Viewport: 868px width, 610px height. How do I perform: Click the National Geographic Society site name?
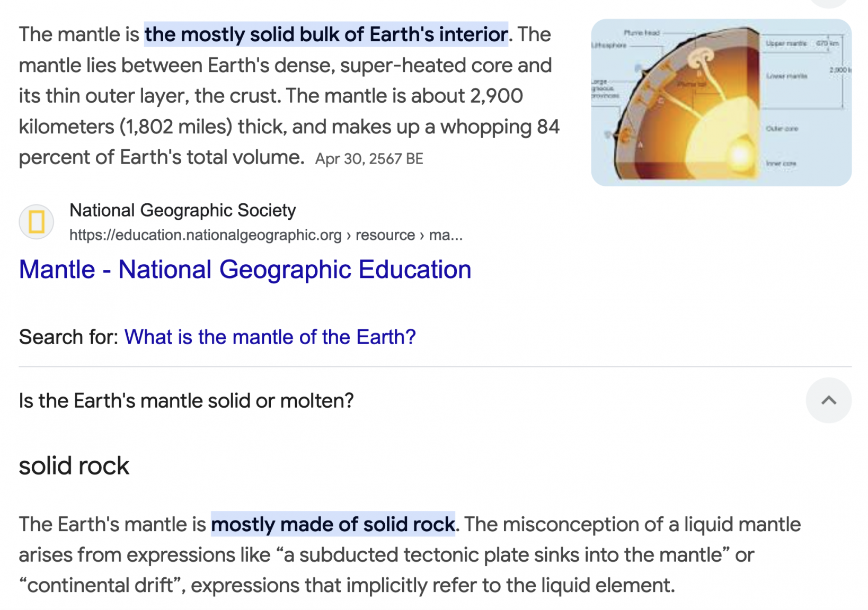pos(183,210)
